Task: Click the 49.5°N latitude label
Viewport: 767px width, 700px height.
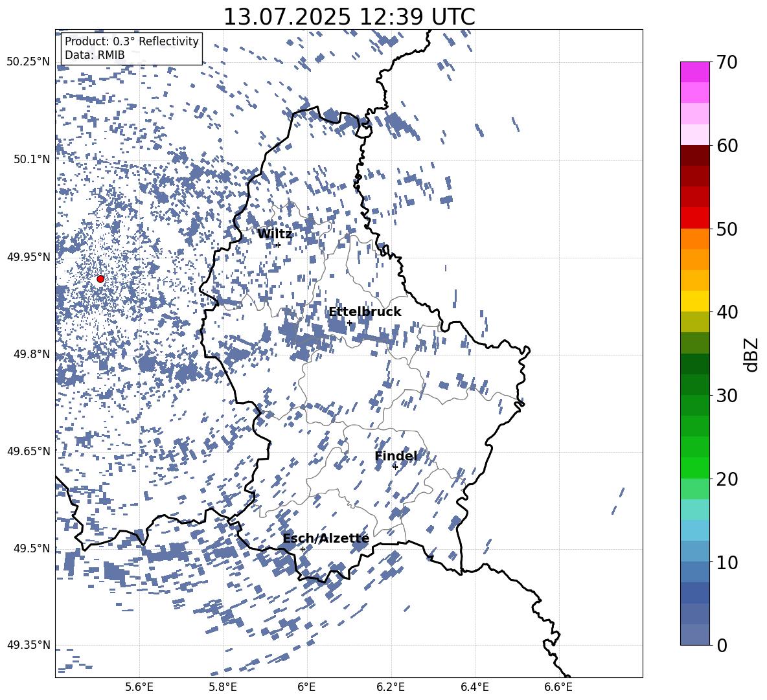Action: pos(32,548)
